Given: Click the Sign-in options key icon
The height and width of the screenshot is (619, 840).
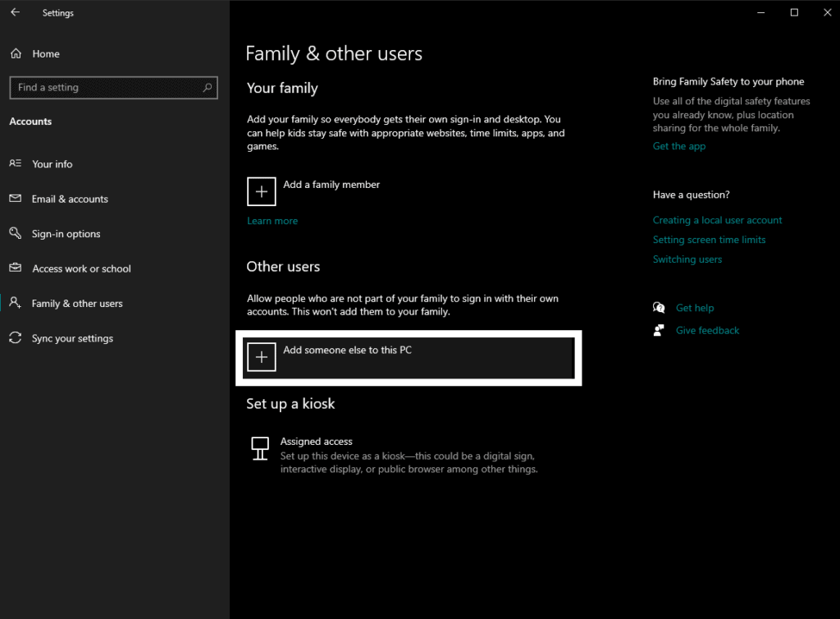Looking at the screenshot, I should (x=16, y=233).
